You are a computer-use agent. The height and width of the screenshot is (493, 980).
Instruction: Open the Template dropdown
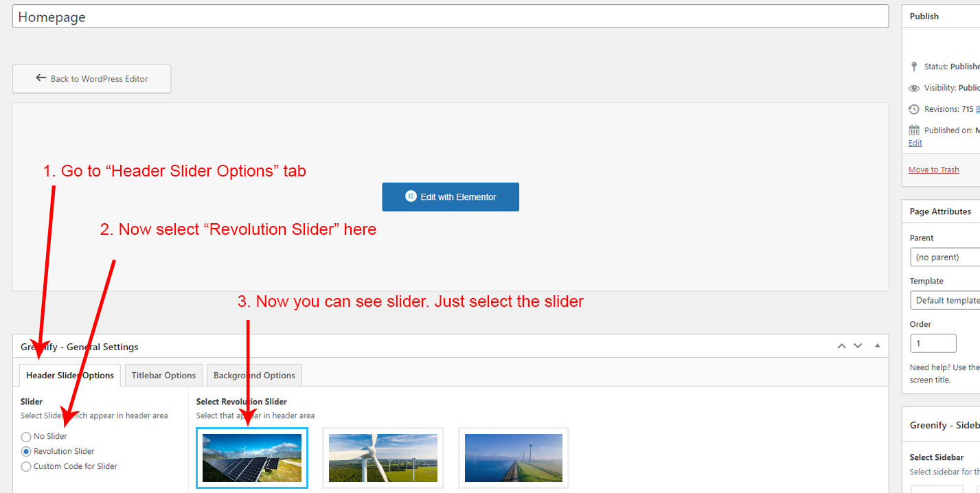(945, 301)
